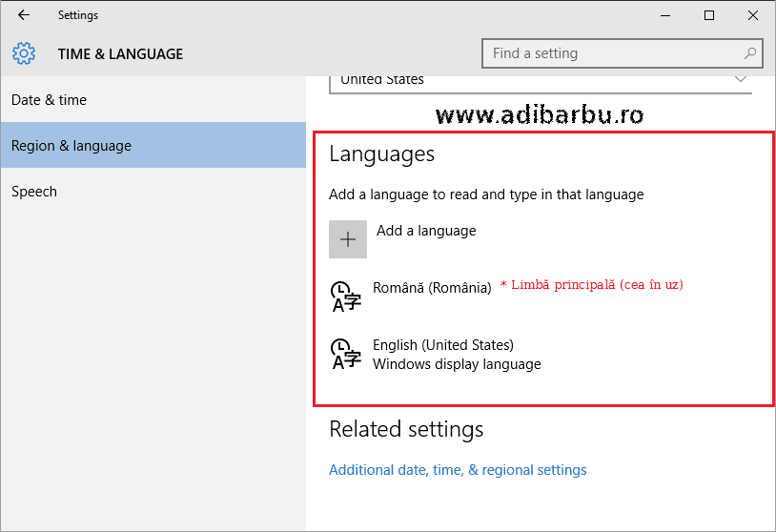Click the magnifier icon in search box
Screen dimensions: 776x532
tap(750, 53)
